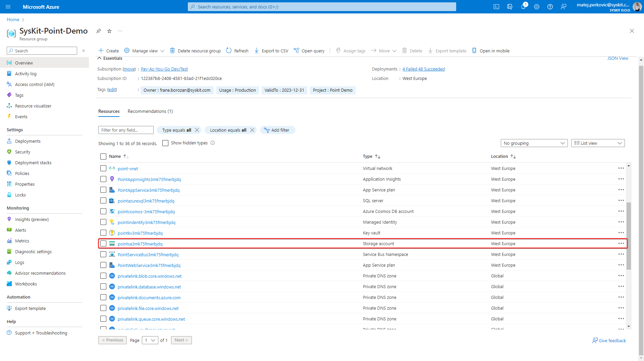644x361 pixels.
Task: Mark resource group as favorite with star
Action: coord(109,31)
